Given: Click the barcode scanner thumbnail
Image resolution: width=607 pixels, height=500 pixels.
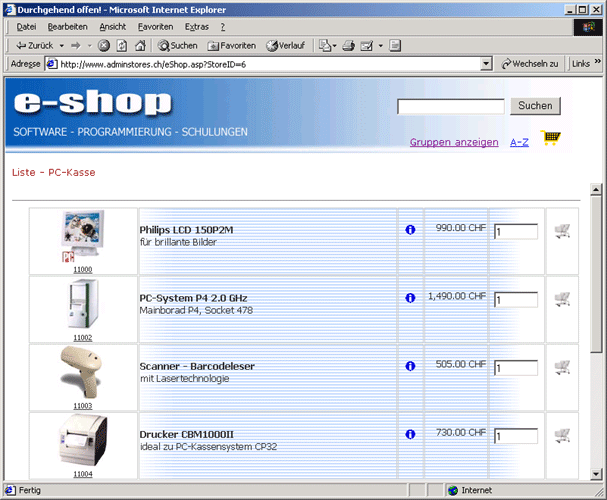Looking at the screenshot, I should (x=81, y=372).
